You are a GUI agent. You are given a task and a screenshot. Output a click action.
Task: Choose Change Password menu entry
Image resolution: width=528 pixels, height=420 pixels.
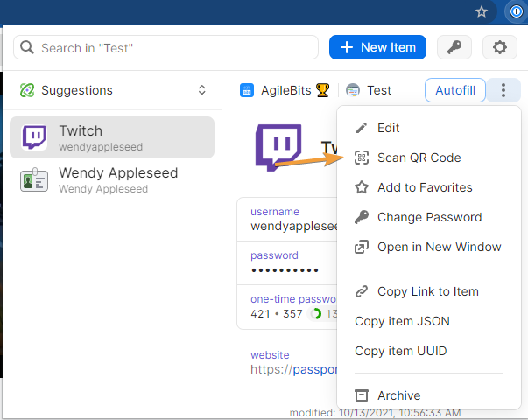click(429, 217)
